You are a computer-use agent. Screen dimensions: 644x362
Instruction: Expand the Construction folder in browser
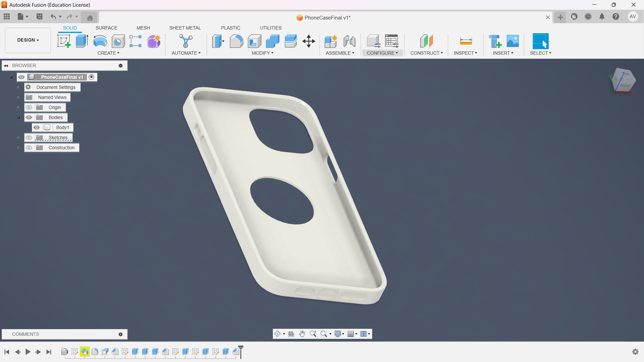pyautogui.click(x=18, y=148)
